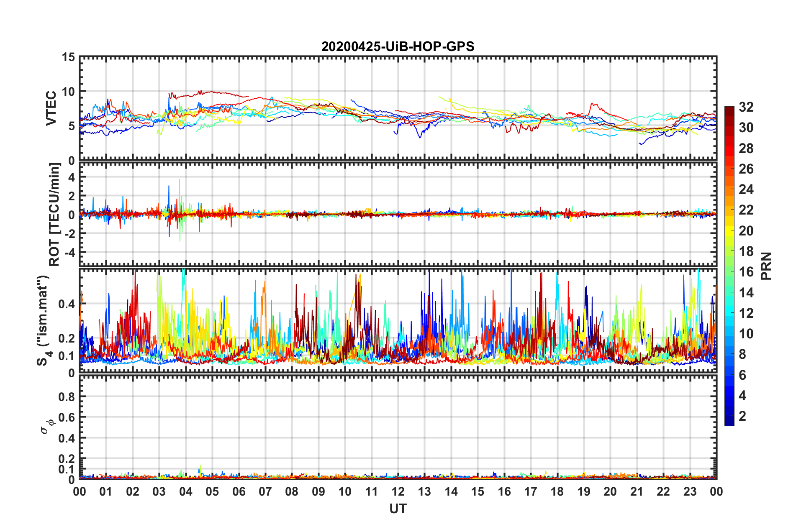Select the 18 hour tick on the UT axis

(557, 491)
